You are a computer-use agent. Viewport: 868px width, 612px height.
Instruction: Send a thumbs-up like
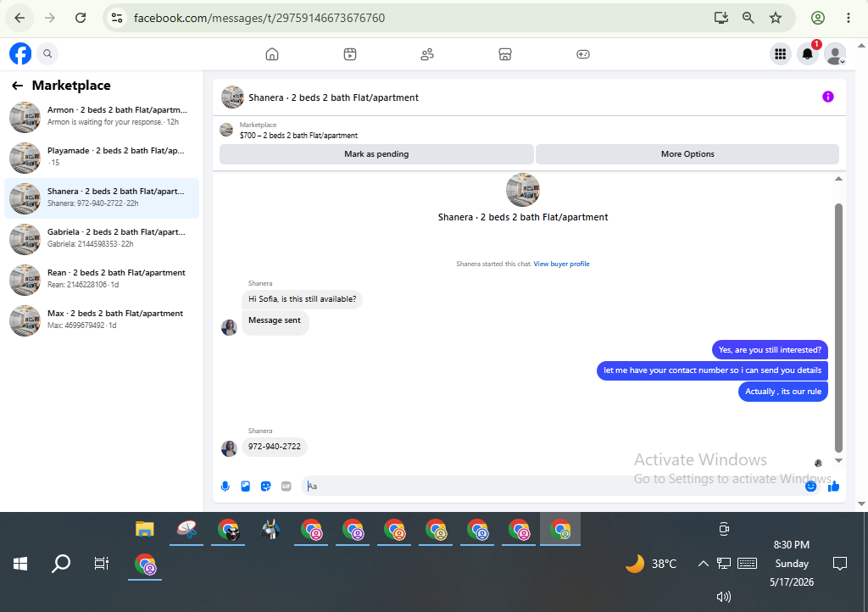(x=834, y=487)
